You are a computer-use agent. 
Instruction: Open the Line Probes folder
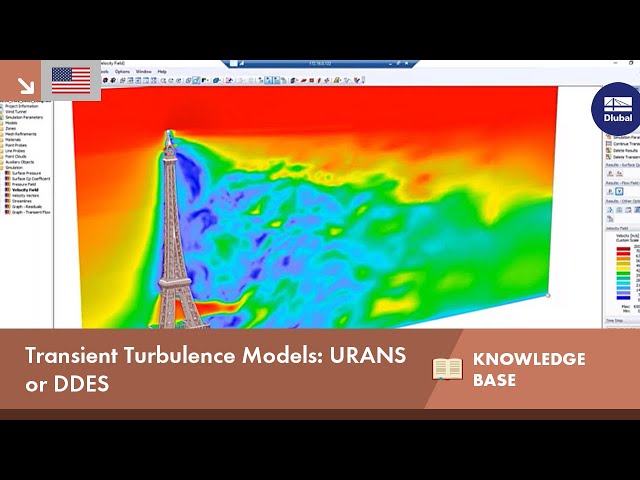coord(15,151)
